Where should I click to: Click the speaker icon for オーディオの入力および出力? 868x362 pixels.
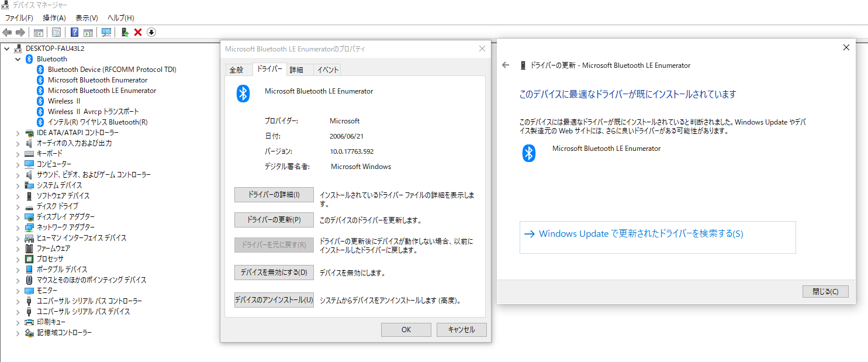pos(29,143)
